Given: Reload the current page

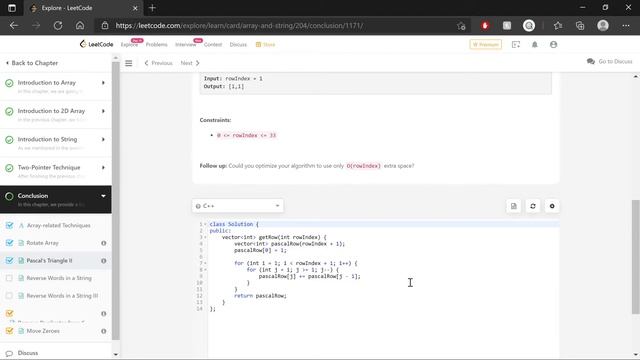Looking at the screenshot, I should (58, 25).
